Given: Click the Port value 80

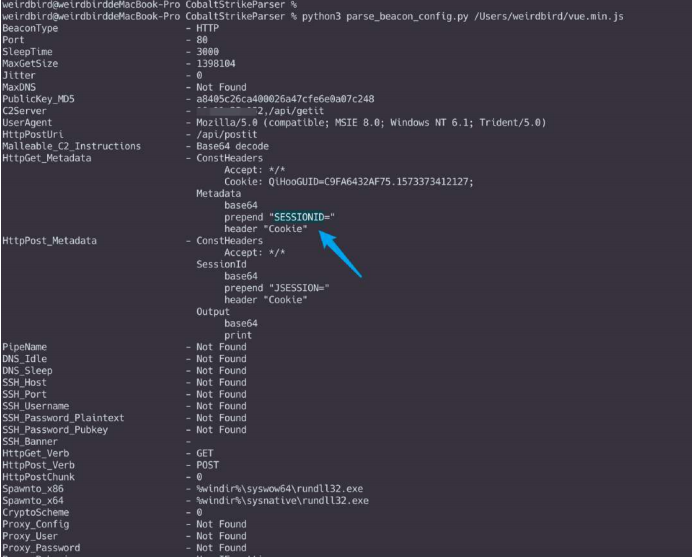Looking at the screenshot, I should 202,40.
